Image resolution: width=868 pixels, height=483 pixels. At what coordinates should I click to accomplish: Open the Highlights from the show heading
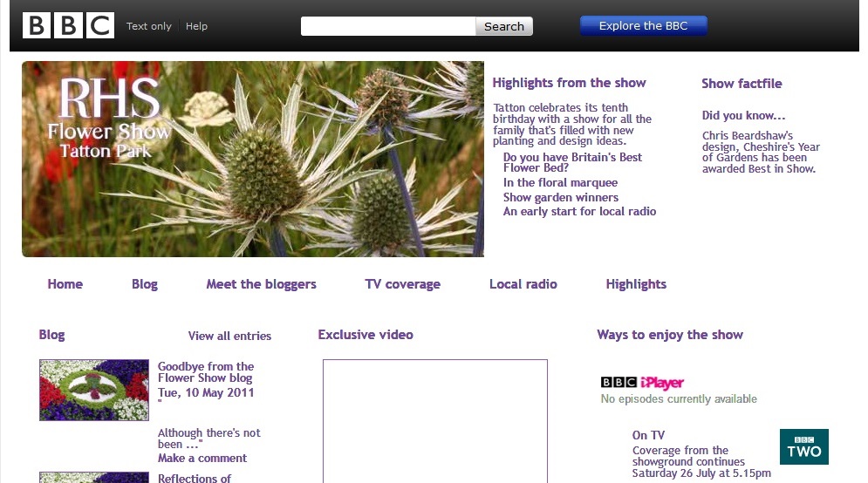569,83
